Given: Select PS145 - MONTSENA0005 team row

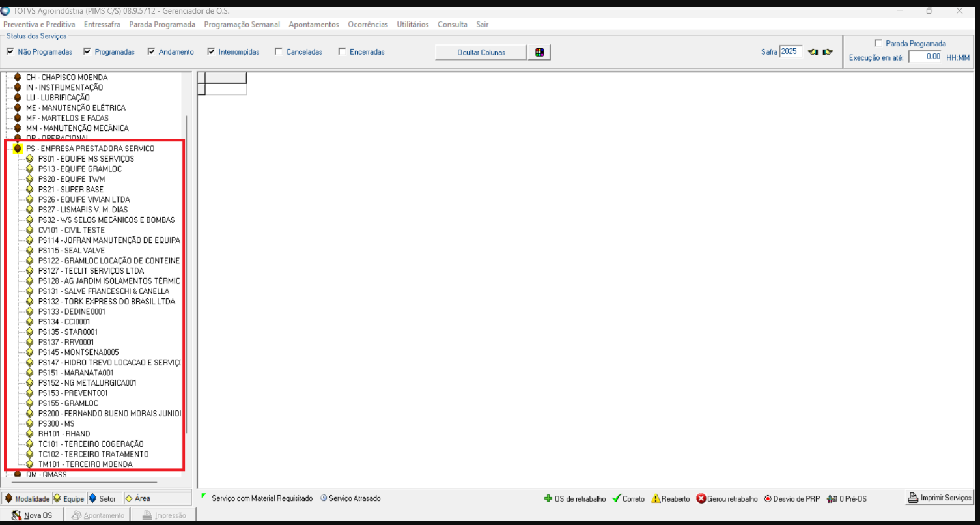Looking at the screenshot, I should tap(78, 352).
